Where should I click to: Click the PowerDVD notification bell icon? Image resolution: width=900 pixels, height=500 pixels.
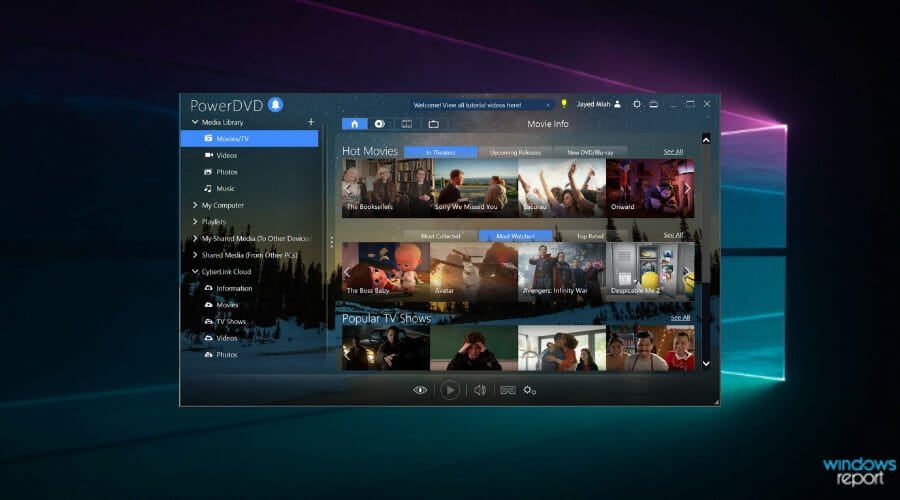click(276, 104)
